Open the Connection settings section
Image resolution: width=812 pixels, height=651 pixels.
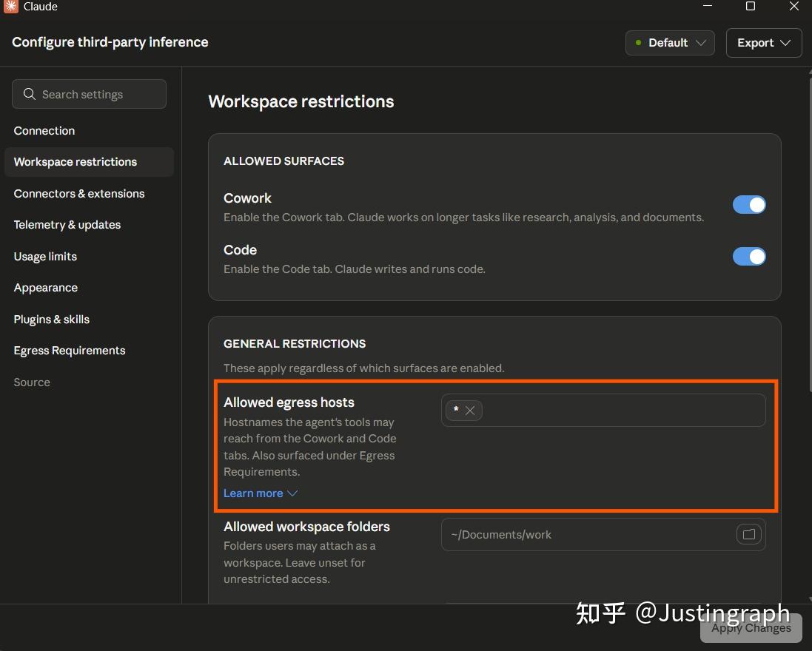pyautogui.click(x=44, y=130)
